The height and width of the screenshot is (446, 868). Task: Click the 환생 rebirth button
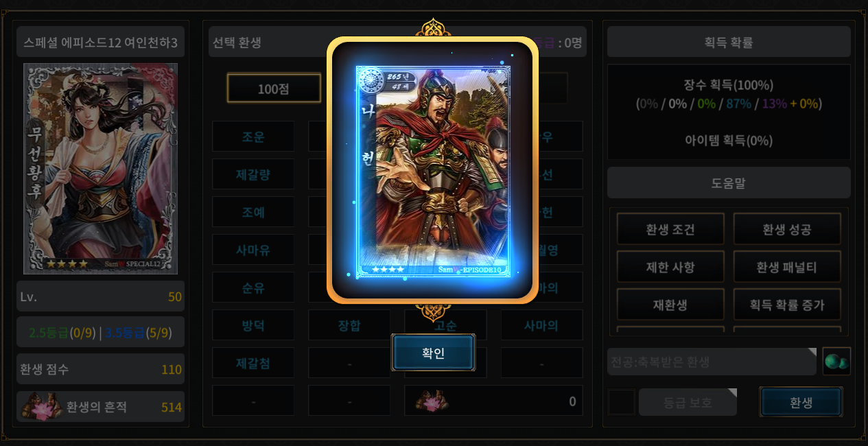[x=801, y=402]
